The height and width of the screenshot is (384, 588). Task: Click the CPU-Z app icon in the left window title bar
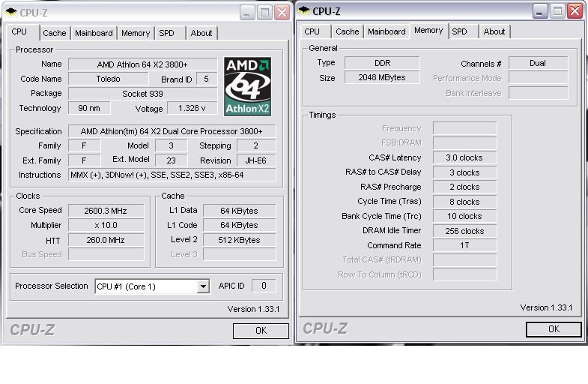point(11,12)
